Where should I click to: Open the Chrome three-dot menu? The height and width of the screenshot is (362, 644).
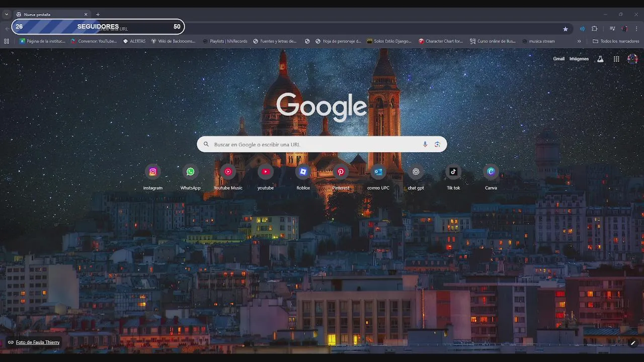coord(636,29)
